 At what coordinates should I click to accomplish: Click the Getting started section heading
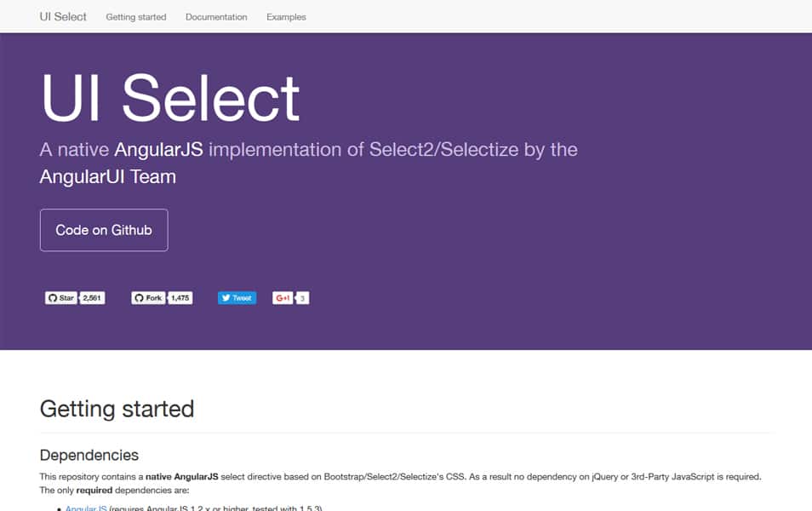click(117, 409)
